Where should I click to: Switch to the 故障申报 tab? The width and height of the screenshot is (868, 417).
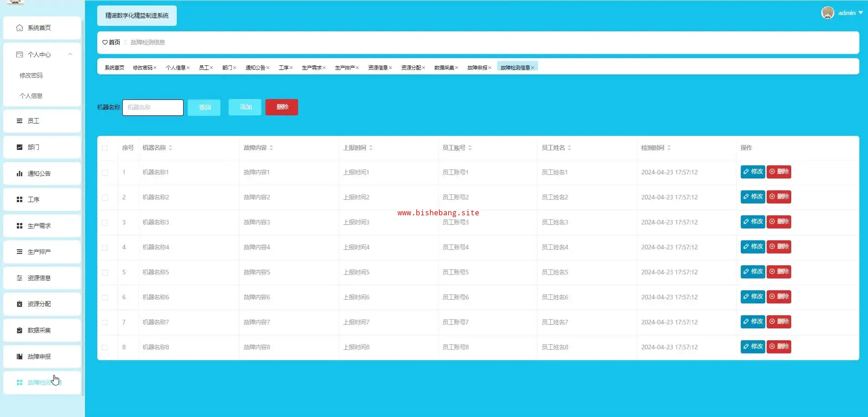477,68
